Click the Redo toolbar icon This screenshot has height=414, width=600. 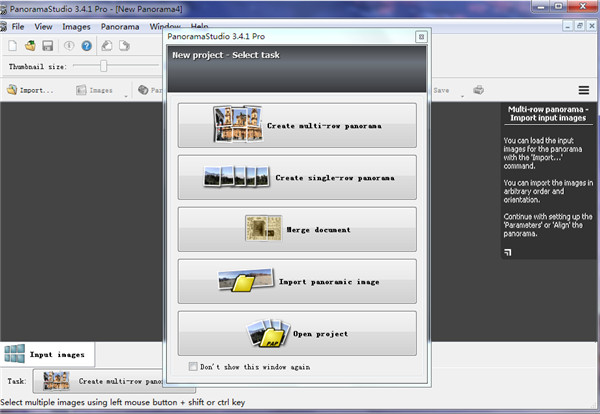(124, 46)
